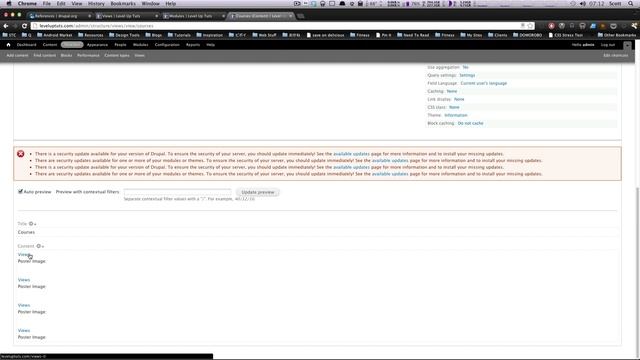The image size is (640, 360).
Task: Click the Log out link
Action: [x=608, y=45]
